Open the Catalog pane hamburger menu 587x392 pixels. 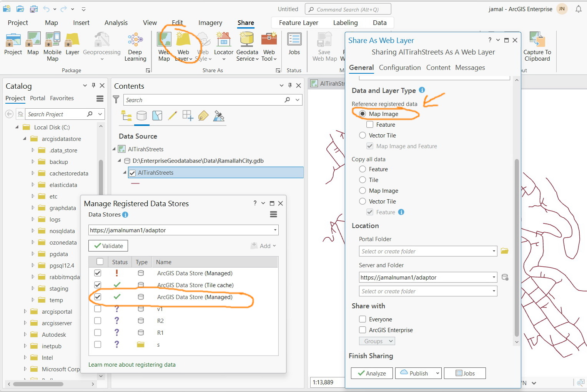[100, 99]
